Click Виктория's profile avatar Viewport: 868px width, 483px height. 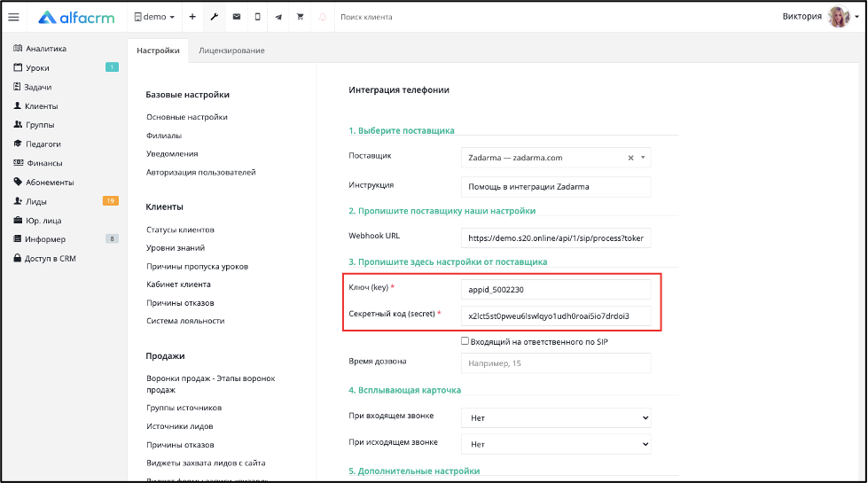click(x=839, y=17)
